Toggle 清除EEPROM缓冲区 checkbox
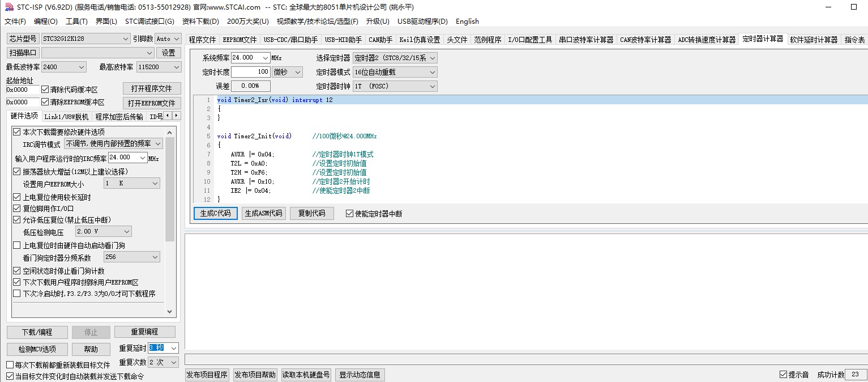The width and height of the screenshot is (868, 382). pyautogui.click(x=45, y=102)
